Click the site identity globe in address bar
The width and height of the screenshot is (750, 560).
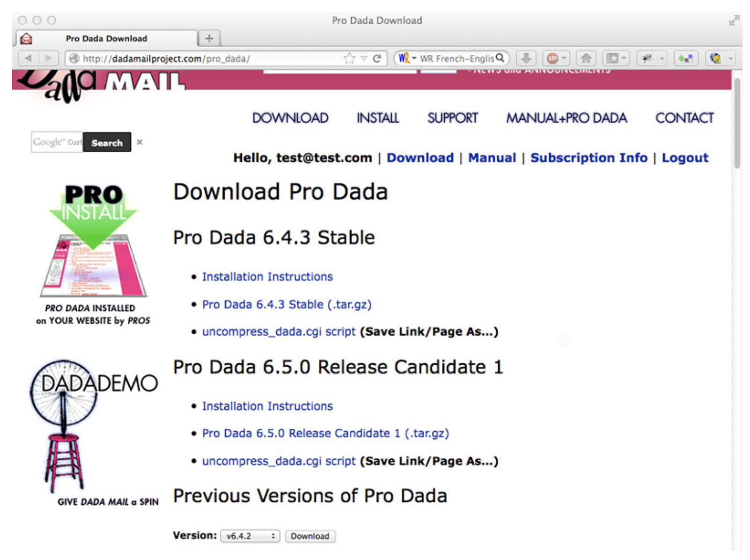74,58
